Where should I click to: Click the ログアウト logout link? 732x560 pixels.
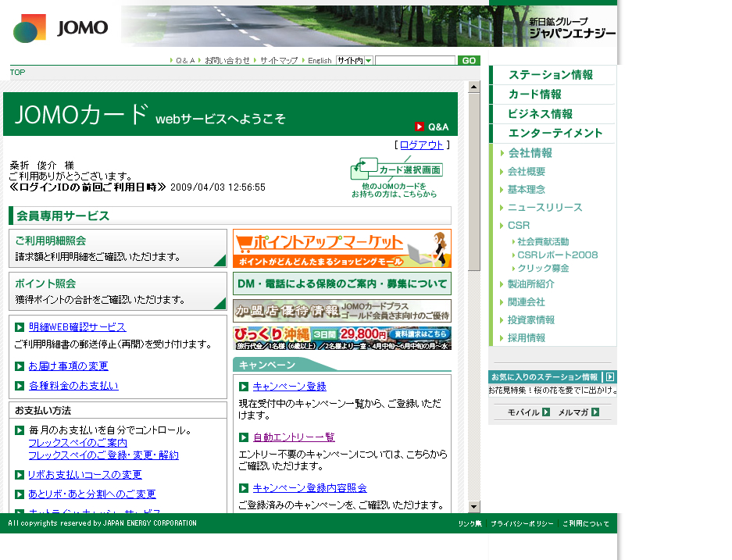421,145
